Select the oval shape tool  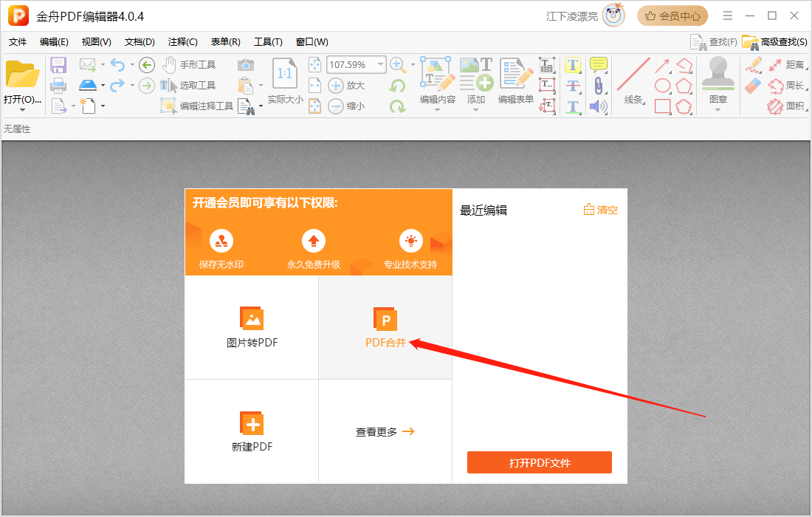pos(663,86)
